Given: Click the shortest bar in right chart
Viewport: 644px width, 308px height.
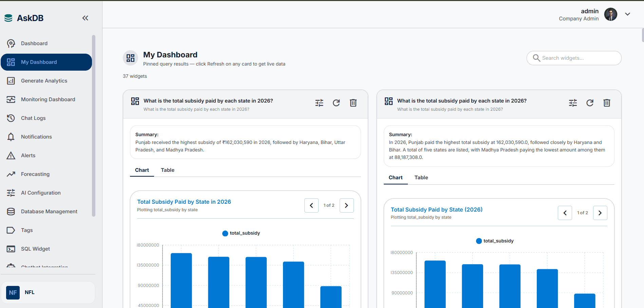Looking at the screenshot, I should (x=585, y=301).
